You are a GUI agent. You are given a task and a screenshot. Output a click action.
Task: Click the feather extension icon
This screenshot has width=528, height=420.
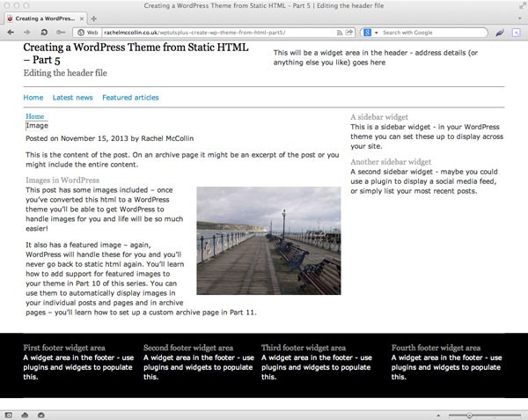click(x=500, y=33)
